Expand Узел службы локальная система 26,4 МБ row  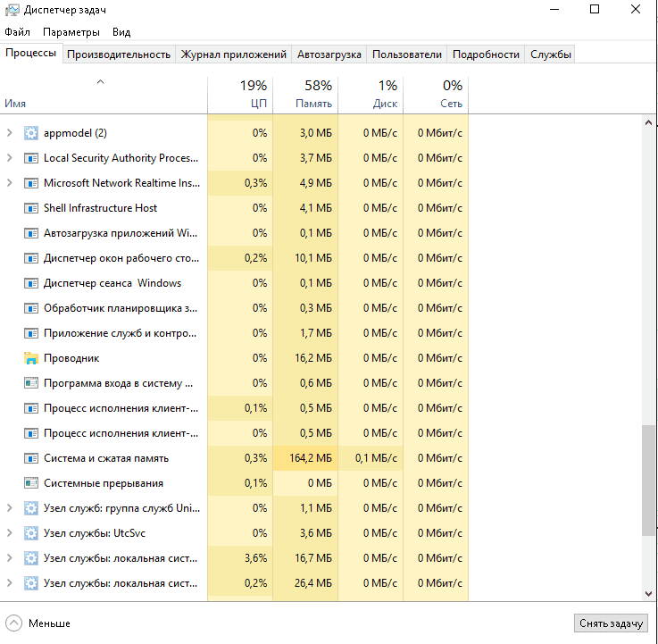tap(9, 583)
